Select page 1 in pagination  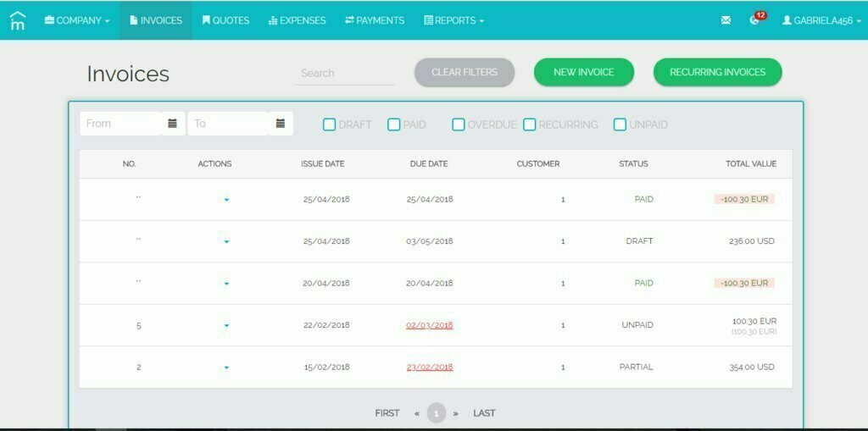[x=437, y=413]
